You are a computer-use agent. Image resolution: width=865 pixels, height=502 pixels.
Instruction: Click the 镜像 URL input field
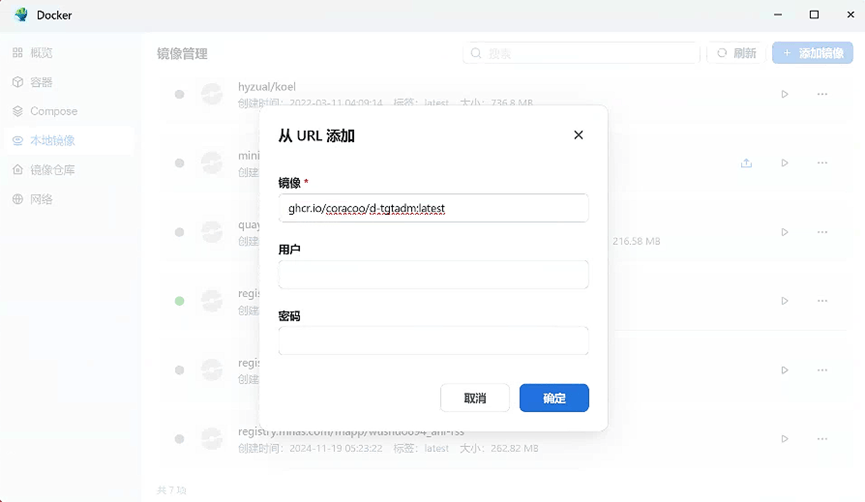click(433, 208)
